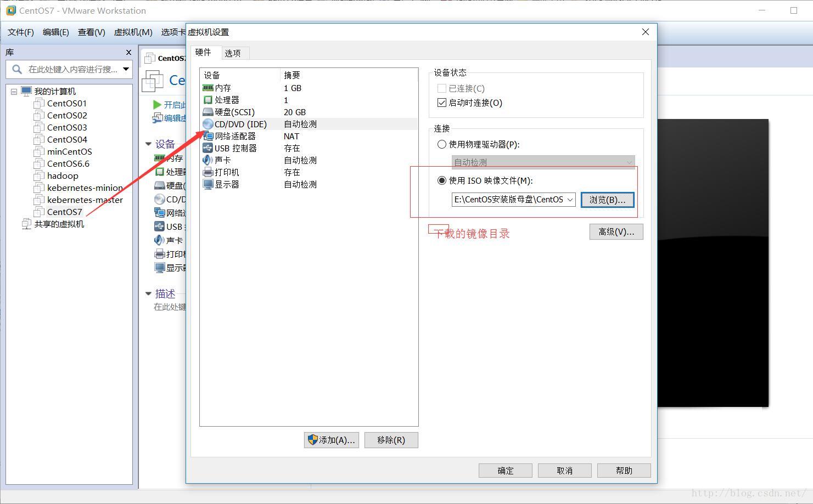The image size is (813, 504).
Task: Click the sound card icon in background device list
Action: pyautogui.click(x=159, y=240)
